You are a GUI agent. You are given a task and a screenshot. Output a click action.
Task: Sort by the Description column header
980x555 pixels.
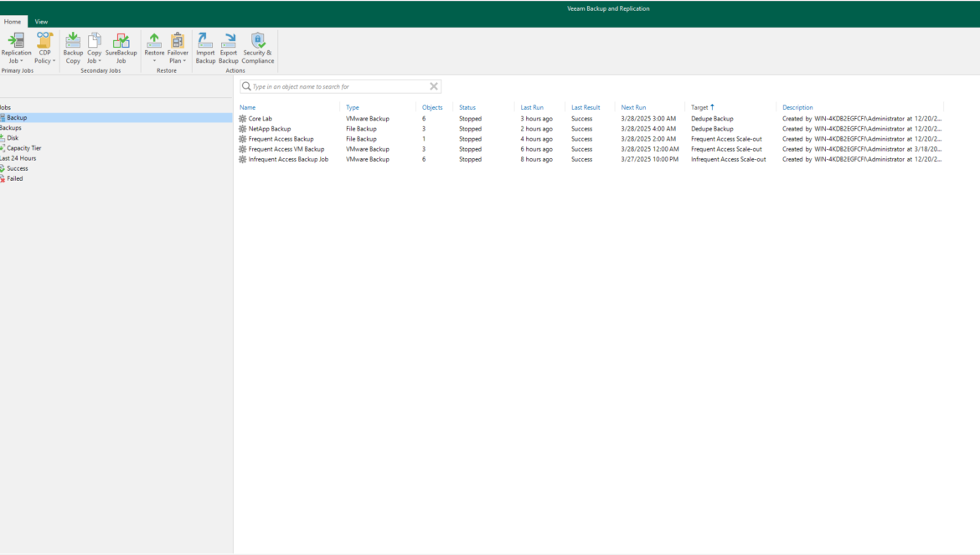[x=797, y=107]
